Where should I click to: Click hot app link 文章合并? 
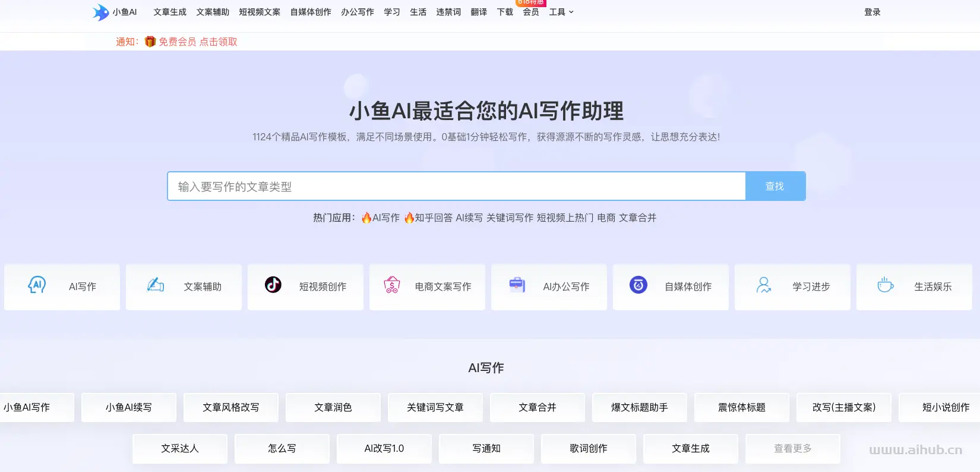click(637, 218)
